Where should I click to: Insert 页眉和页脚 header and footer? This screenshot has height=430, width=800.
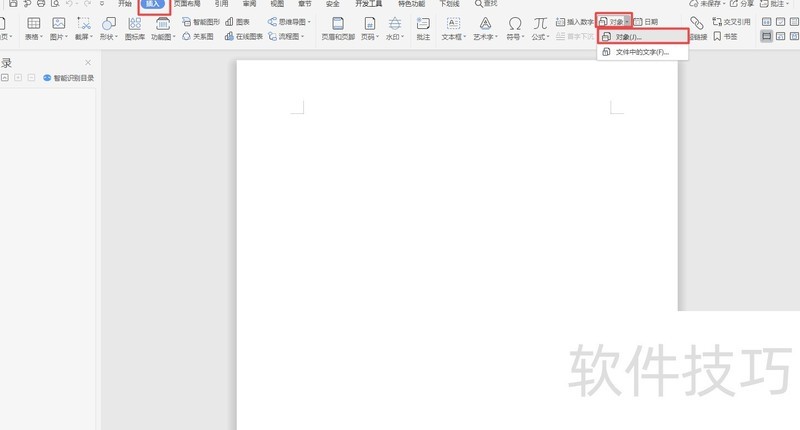[x=337, y=23]
